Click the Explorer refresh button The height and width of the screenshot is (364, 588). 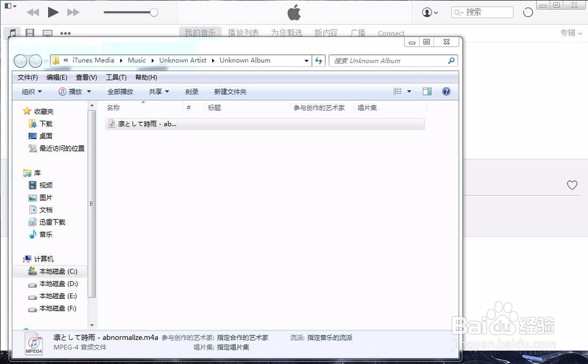[x=319, y=61]
